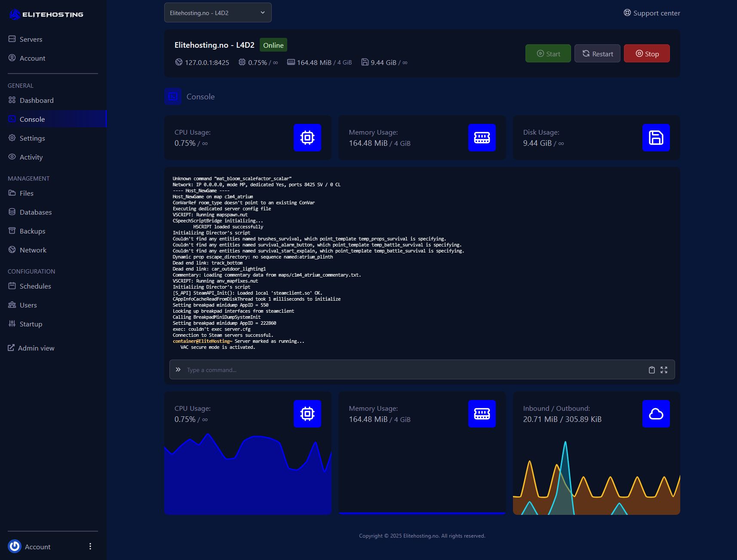Open the Admin view link

[36, 348]
